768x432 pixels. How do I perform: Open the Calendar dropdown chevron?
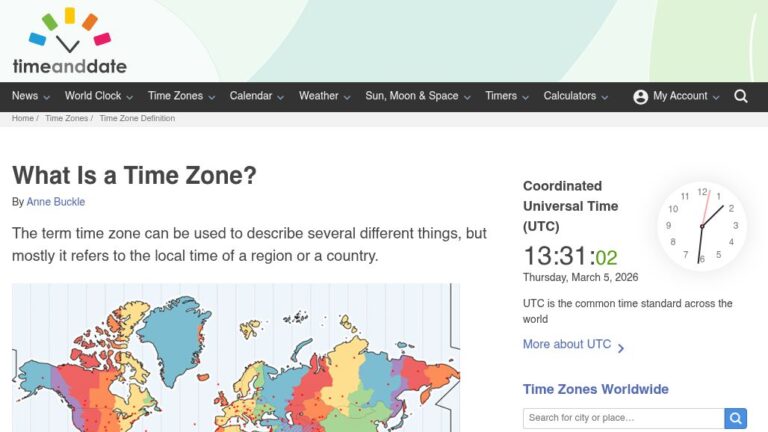pos(281,97)
